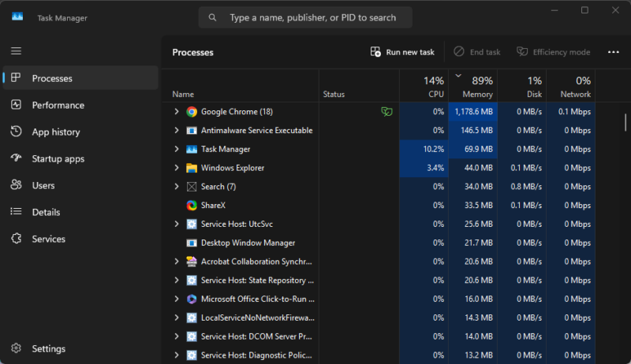Switch to the Performance page
This screenshot has width=631, height=364.
(80, 105)
